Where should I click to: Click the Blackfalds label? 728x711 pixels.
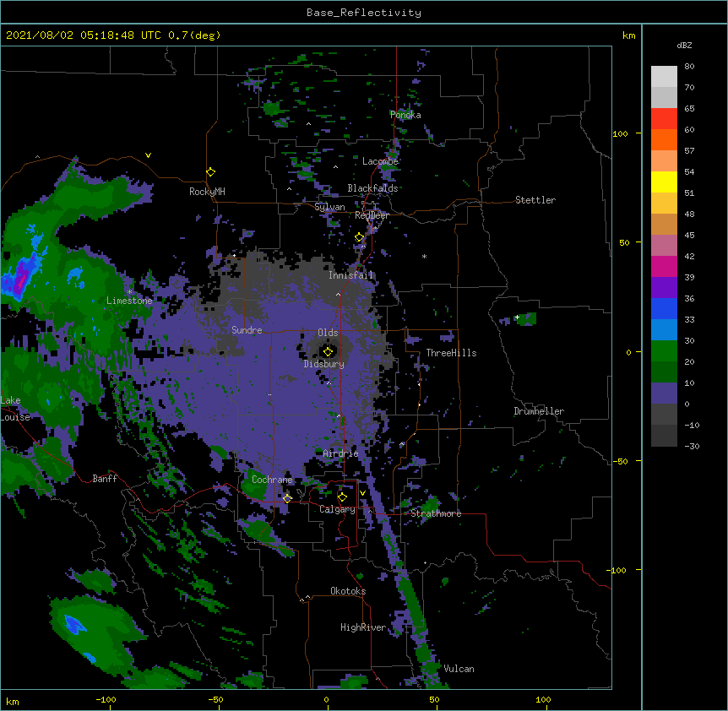coord(372,188)
